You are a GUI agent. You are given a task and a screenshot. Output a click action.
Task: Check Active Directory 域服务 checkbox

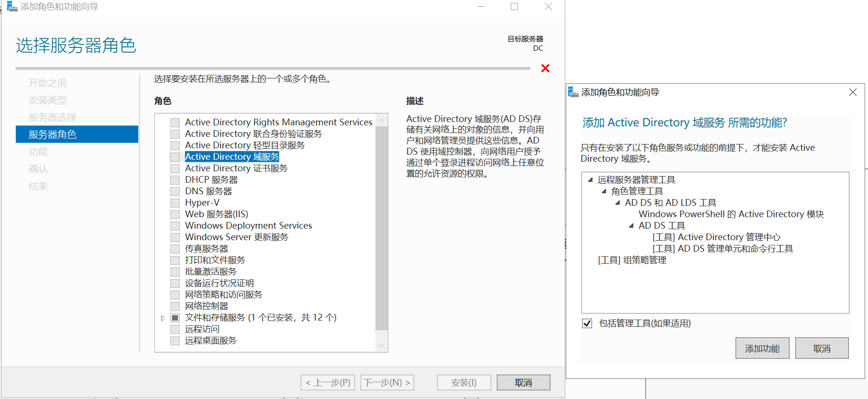click(x=175, y=157)
